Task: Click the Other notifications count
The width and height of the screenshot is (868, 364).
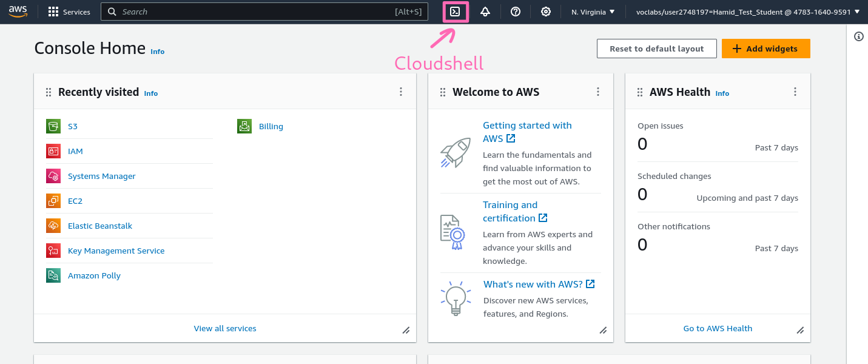Action: [642, 244]
